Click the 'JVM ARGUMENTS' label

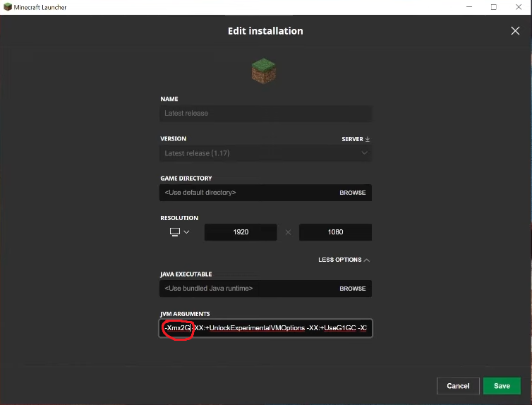(185, 314)
